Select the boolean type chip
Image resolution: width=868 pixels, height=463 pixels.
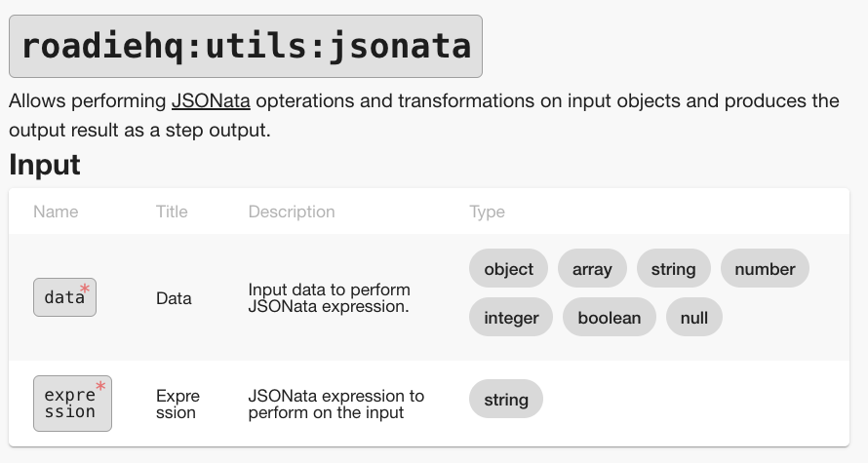[x=610, y=318]
